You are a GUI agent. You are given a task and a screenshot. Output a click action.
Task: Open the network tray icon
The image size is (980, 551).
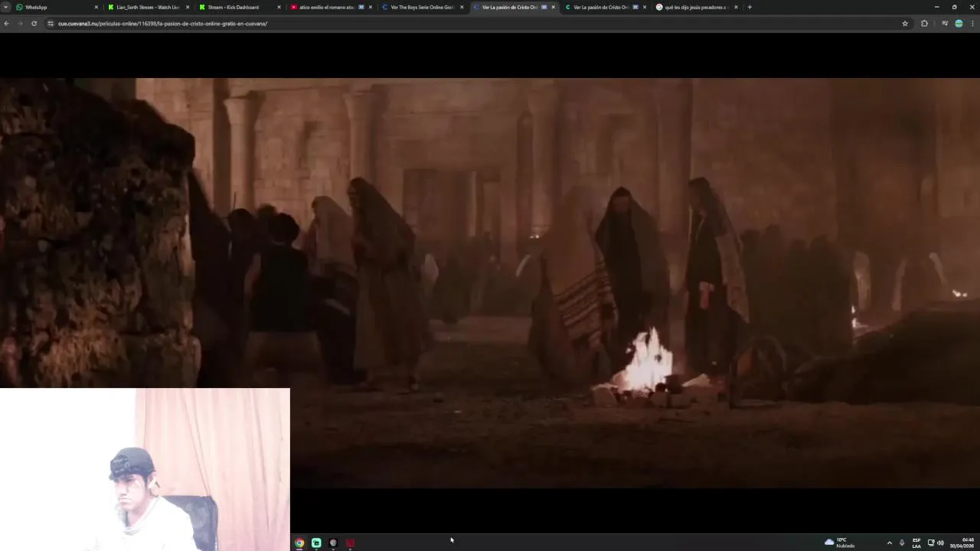point(931,543)
